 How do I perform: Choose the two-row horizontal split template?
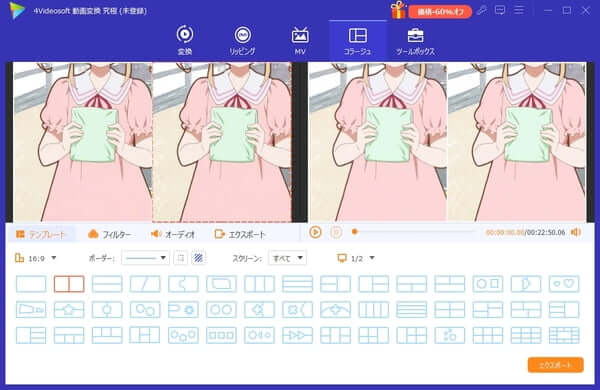coord(107,284)
